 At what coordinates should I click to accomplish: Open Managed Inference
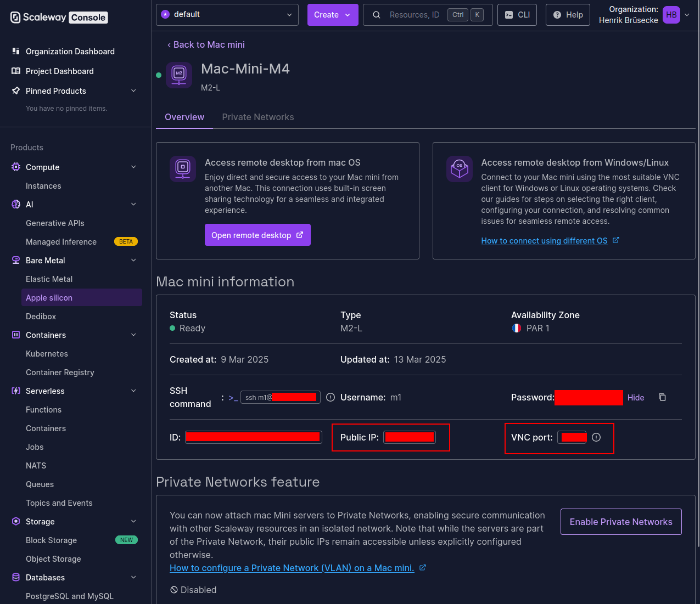pos(61,242)
